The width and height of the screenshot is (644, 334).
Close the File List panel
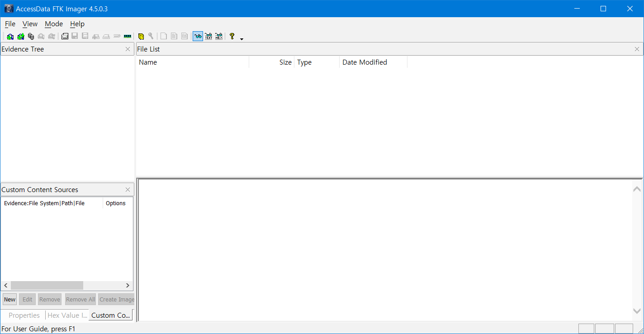click(637, 49)
